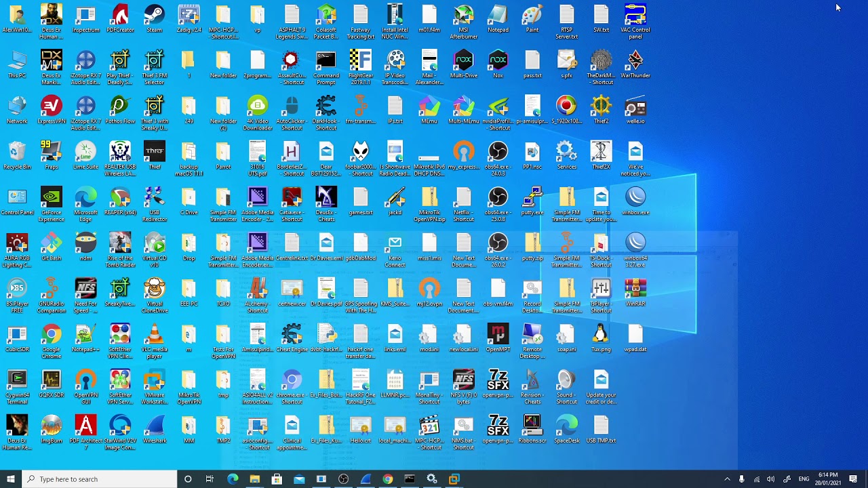Select the VMware Workstation desktop icon

154,387
